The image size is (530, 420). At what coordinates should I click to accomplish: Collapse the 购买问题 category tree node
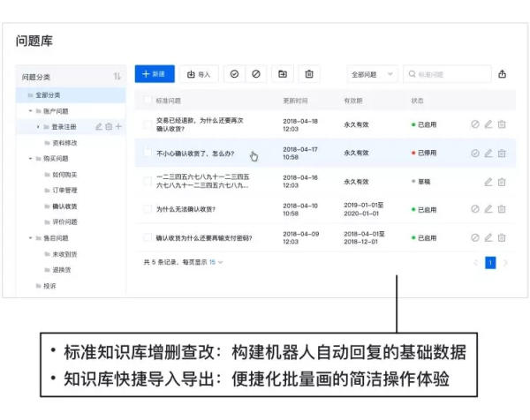tap(29, 159)
